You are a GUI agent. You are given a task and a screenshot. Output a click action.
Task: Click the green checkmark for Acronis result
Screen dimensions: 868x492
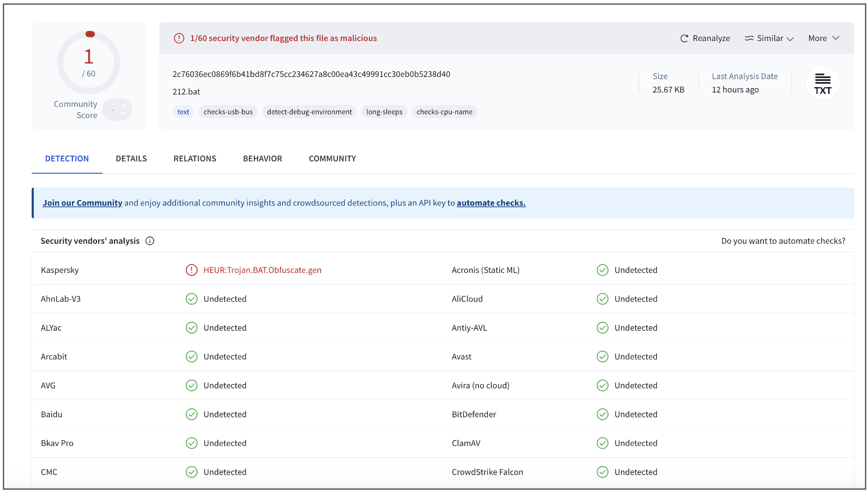(x=602, y=270)
